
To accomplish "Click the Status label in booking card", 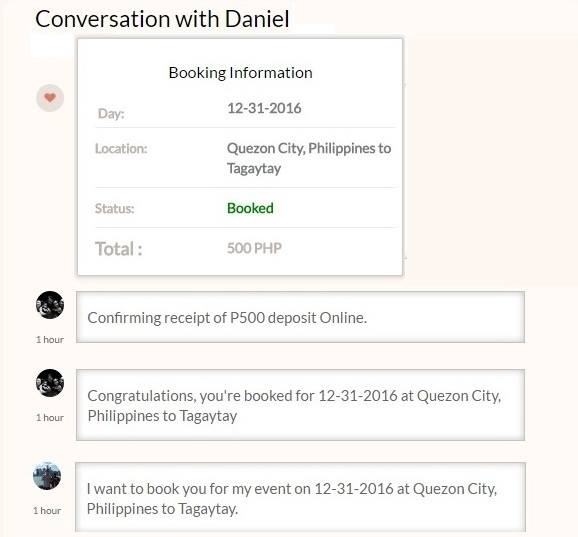I will pos(115,209).
